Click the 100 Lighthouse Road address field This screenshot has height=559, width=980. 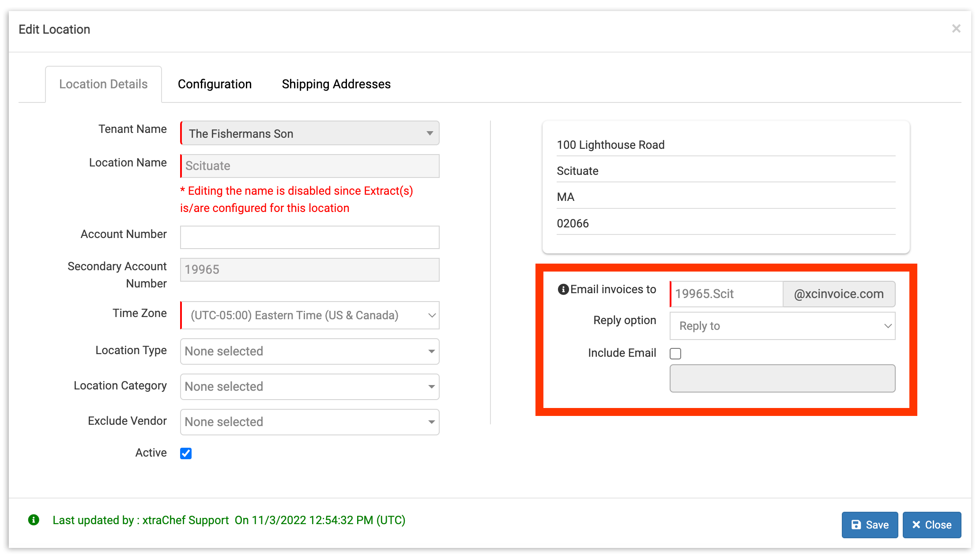[x=725, y=145]
